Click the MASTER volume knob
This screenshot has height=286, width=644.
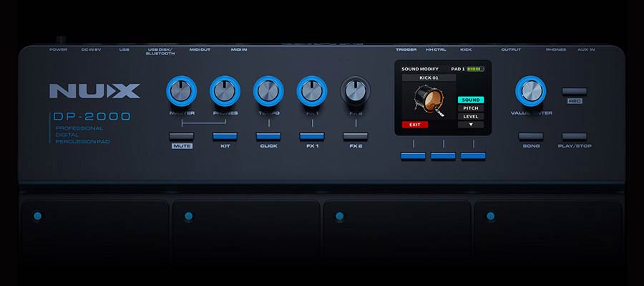pyautogui.click(x=181, y=91)
